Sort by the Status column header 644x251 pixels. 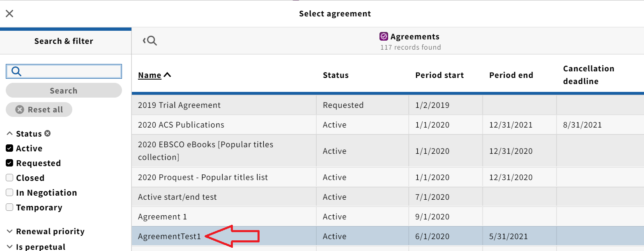[x=336, y=75]
